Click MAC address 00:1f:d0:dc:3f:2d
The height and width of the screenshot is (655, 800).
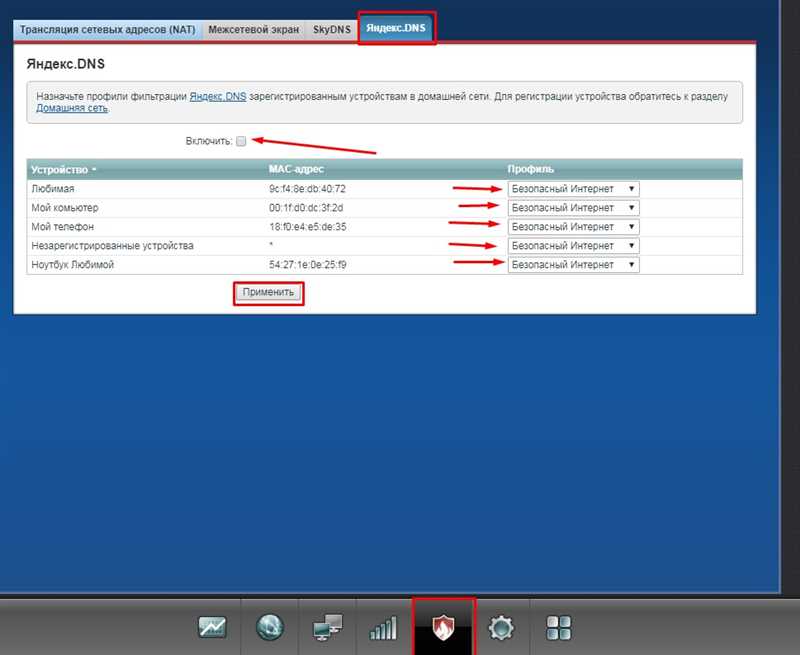point(306,208)
